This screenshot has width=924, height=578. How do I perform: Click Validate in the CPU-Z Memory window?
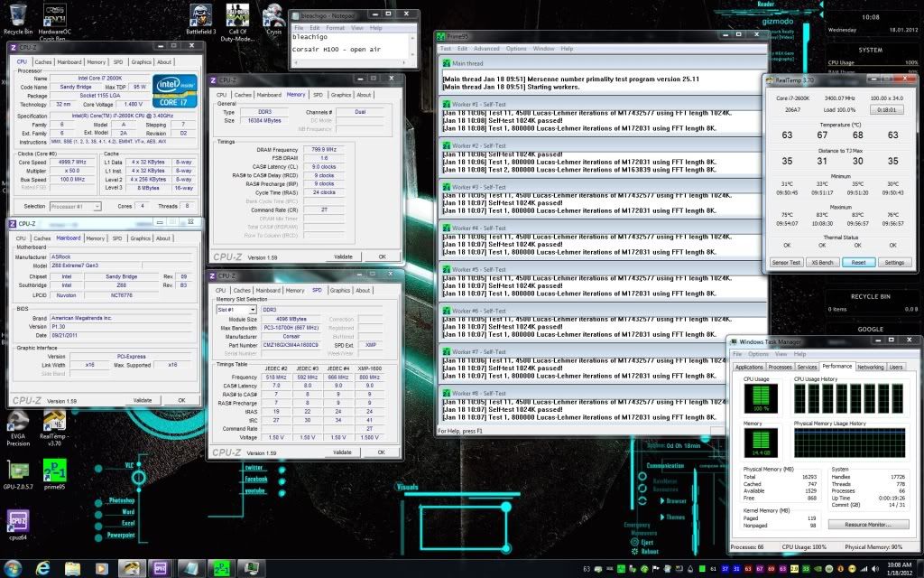pos(343,256)
